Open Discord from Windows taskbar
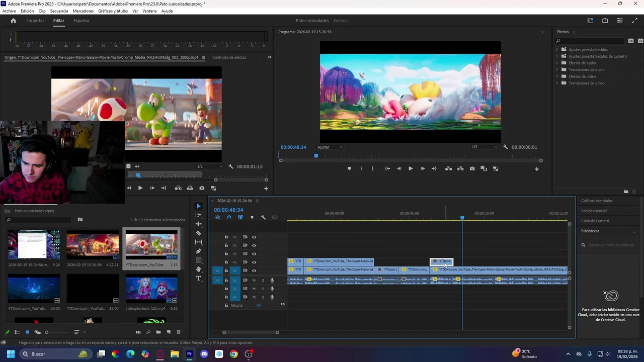This screenshot has height=362, width=644. point(204,354)
